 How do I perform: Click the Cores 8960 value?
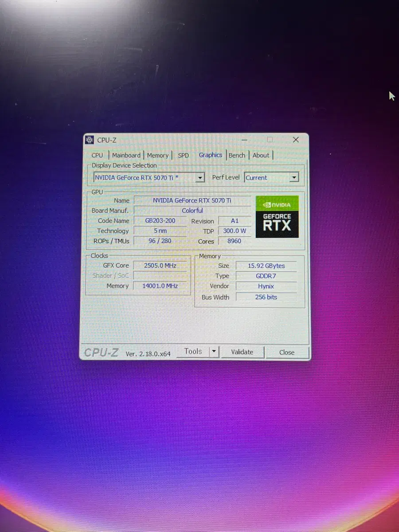[235, 241]
